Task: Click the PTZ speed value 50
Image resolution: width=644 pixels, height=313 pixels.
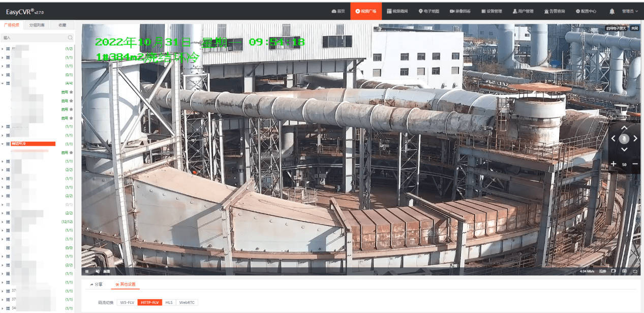Action: pyautogui.click(x=624, y=164)
